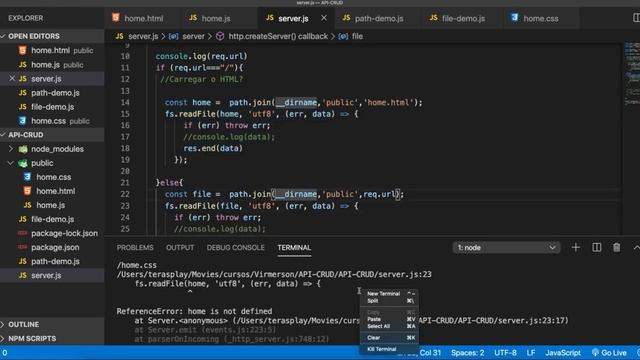Click UTF-8 encoding in status bar
The width and height of the screenshot is (640, 360).
click(x=505, y=353)
